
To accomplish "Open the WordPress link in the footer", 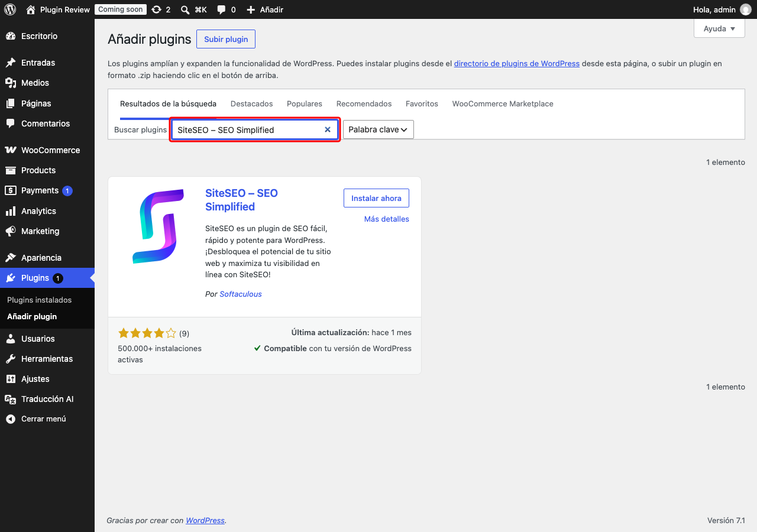I will [x=205, y=521].
